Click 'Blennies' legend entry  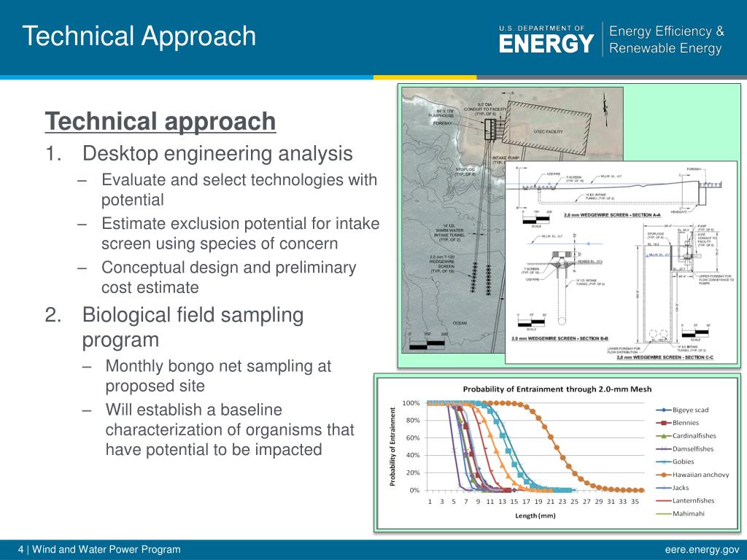pos(678,423)
